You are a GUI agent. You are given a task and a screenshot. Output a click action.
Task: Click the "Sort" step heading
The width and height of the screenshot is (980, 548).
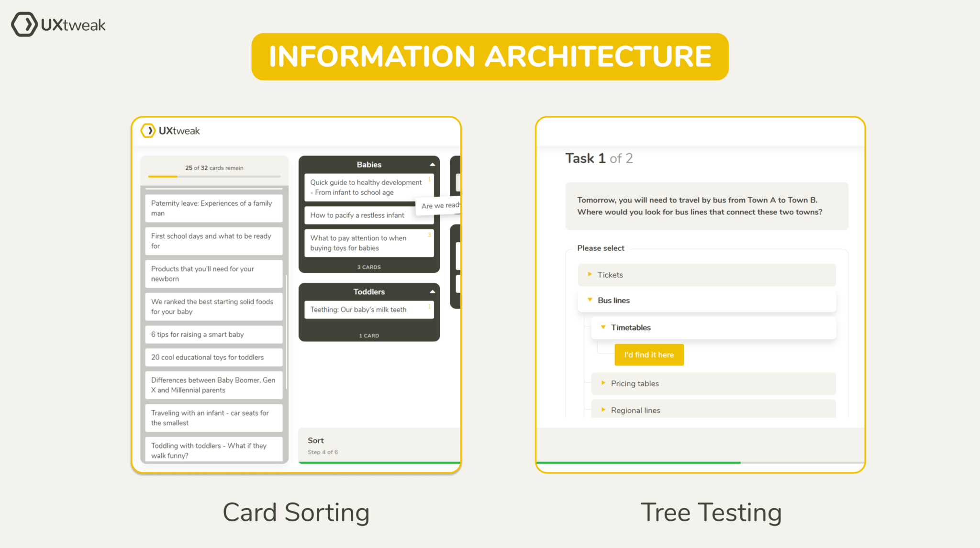point(315,440)
